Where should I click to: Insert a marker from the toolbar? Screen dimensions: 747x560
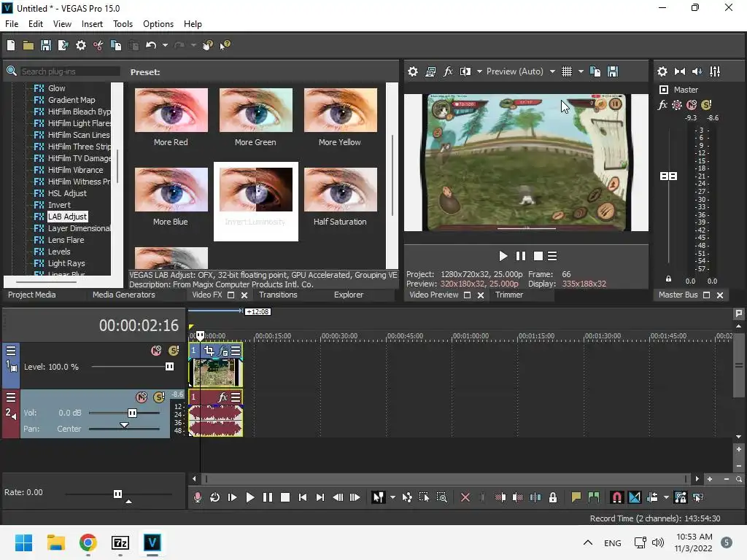click(x=576, y=497)
